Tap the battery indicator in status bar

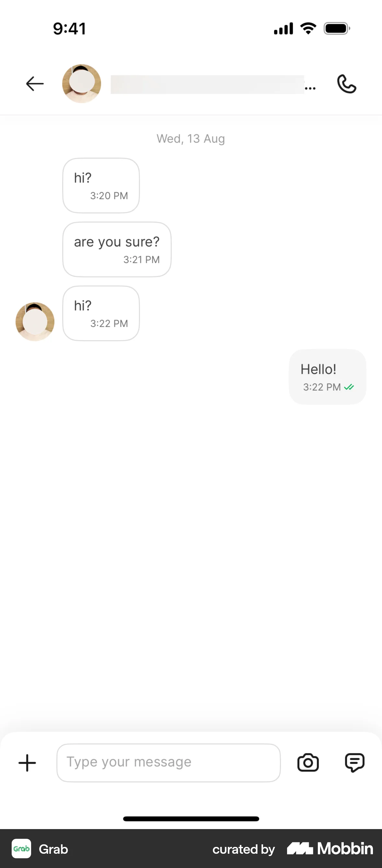tap(337, 28)
